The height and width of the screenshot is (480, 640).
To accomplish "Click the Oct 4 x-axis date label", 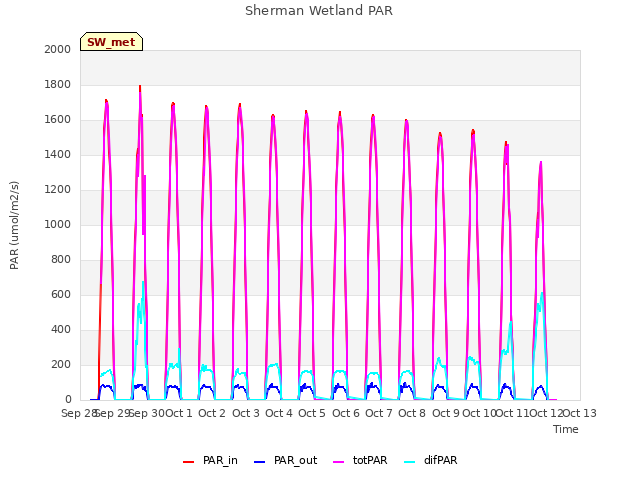I will pos(279,413).
